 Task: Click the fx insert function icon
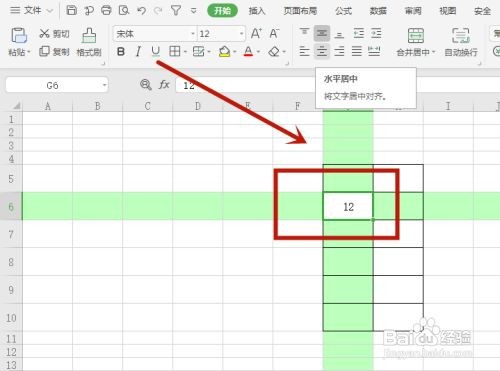[164, 85]
